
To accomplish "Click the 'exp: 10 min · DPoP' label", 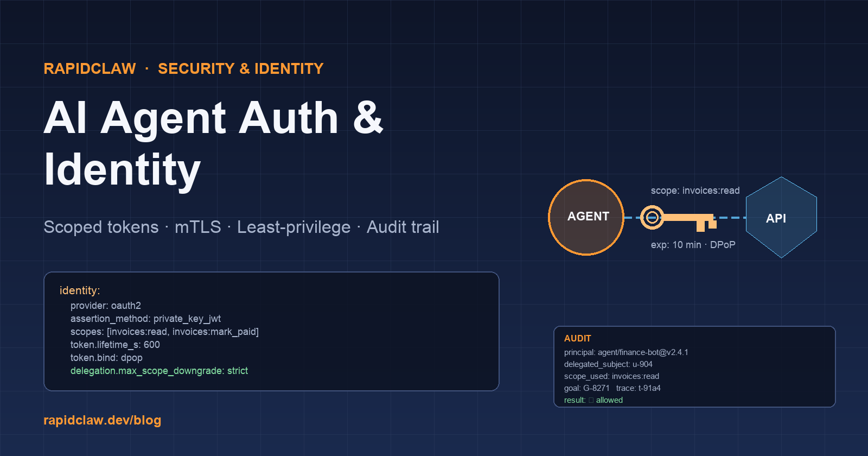I will point(693,245).
